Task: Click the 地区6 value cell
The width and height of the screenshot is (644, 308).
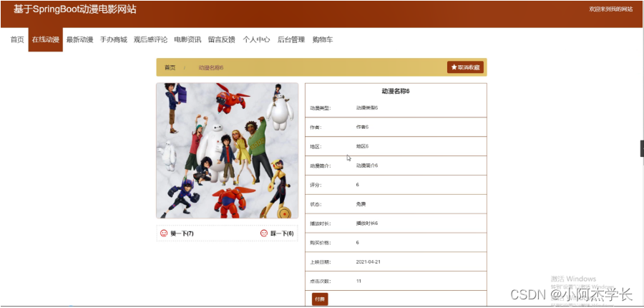Action: (x=362, y=146)
